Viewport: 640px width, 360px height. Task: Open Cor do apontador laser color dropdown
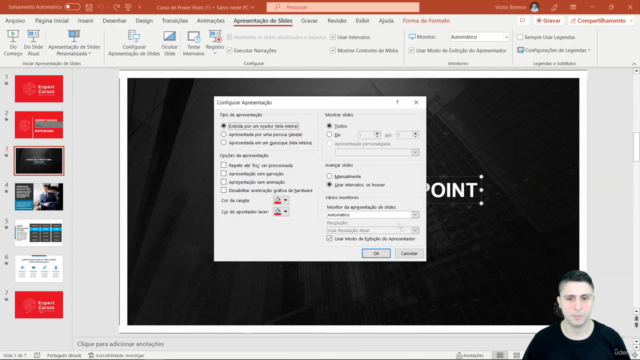[x=285, y=211]
